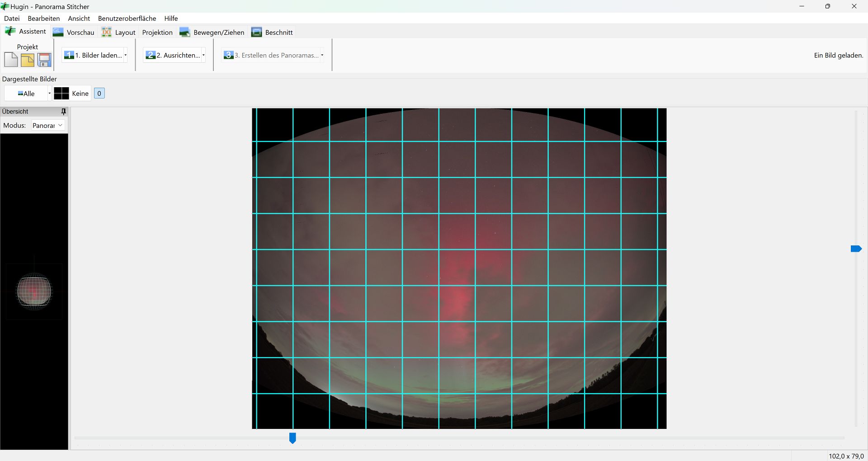Image resolution: width=868 pixels, height=461 pixels.
Task: Save the project using the floppy disk icon
Action: pos(44,60)
